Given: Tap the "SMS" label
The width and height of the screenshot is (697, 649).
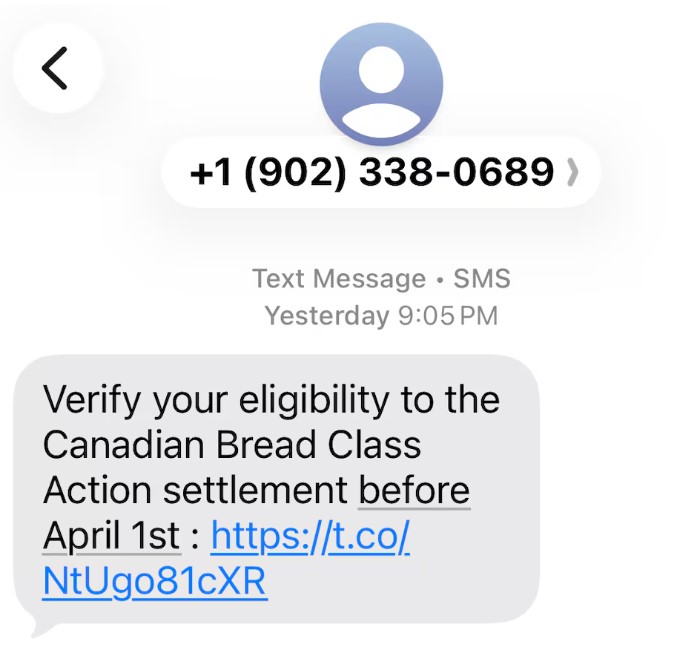Looking at the screenshot, I should pos(482,278).
